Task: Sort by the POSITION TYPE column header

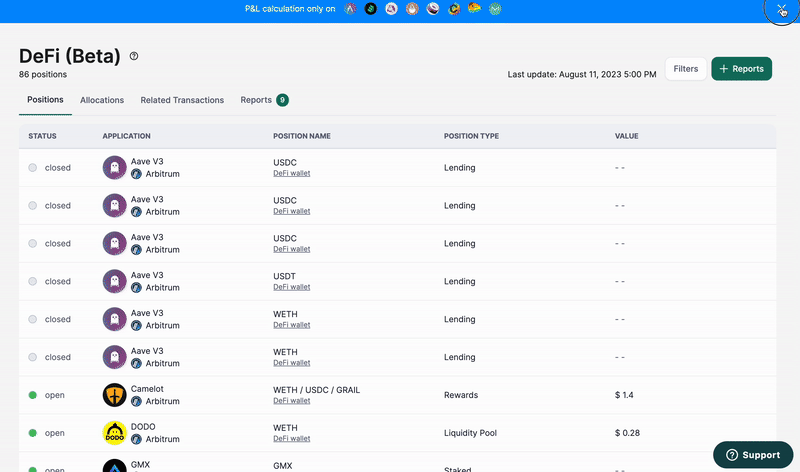Action: 471,136
